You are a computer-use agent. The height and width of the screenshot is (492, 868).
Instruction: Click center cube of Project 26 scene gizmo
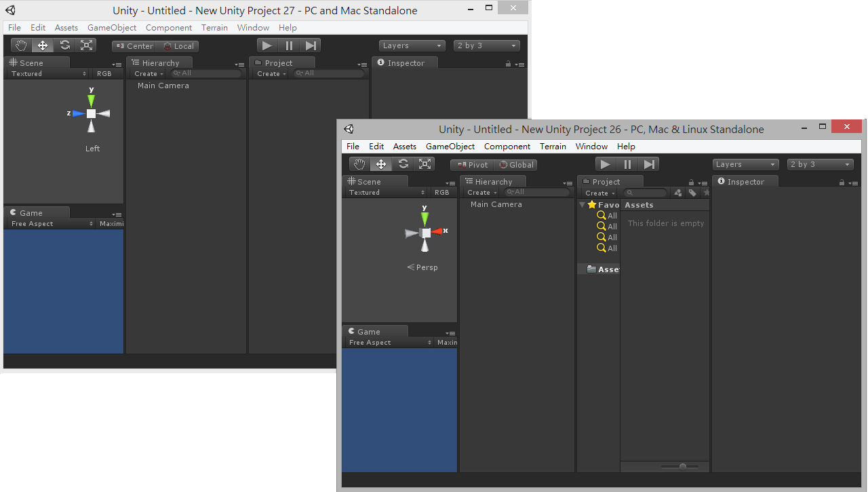coord(425,233)
